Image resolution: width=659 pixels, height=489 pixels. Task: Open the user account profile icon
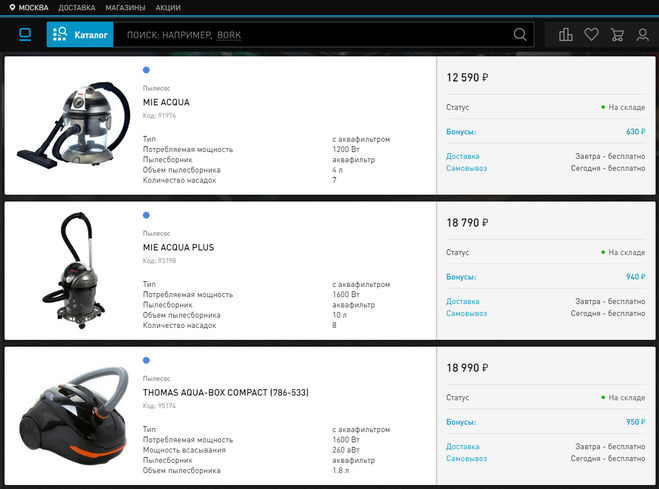(x=643, y=34)
